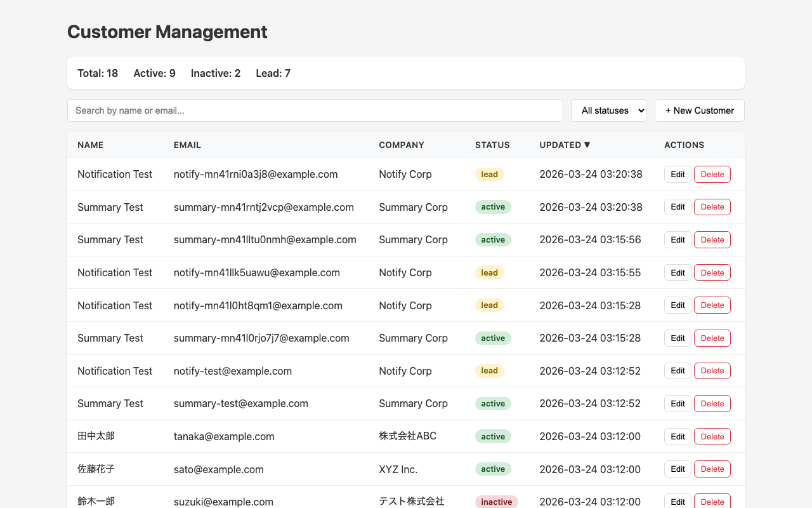Sort by the Updated column header
Screen dimensions: 812x508
tap(565, 145)
